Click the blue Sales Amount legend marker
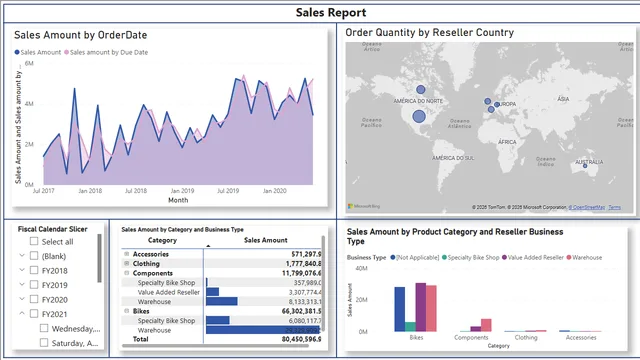640x360 pixels. [17, 52]
